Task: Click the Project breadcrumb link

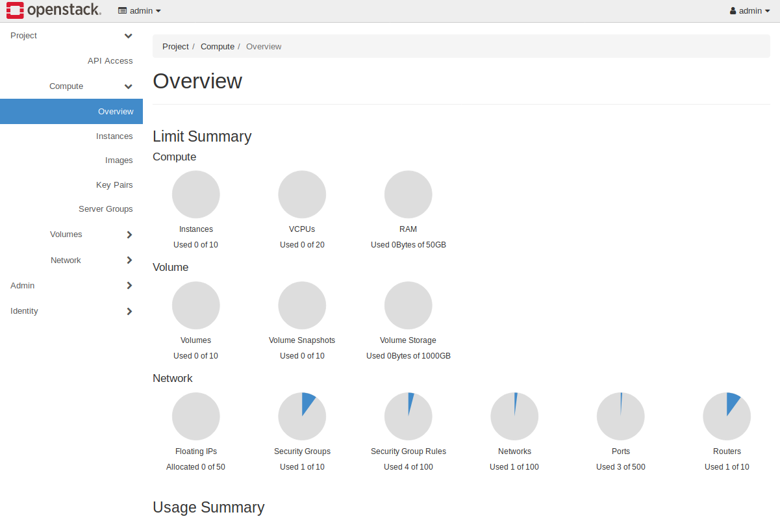Action: [175, 46]
